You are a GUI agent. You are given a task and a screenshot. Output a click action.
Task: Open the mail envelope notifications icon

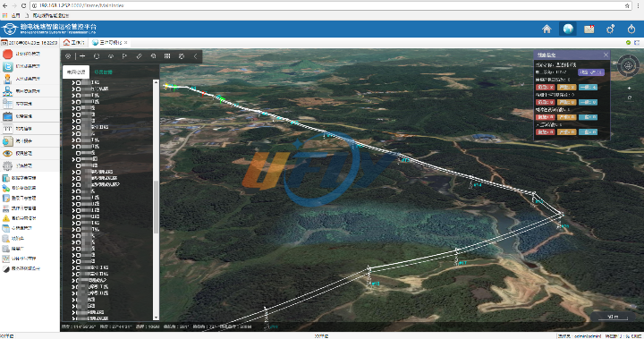click(589, 30)
